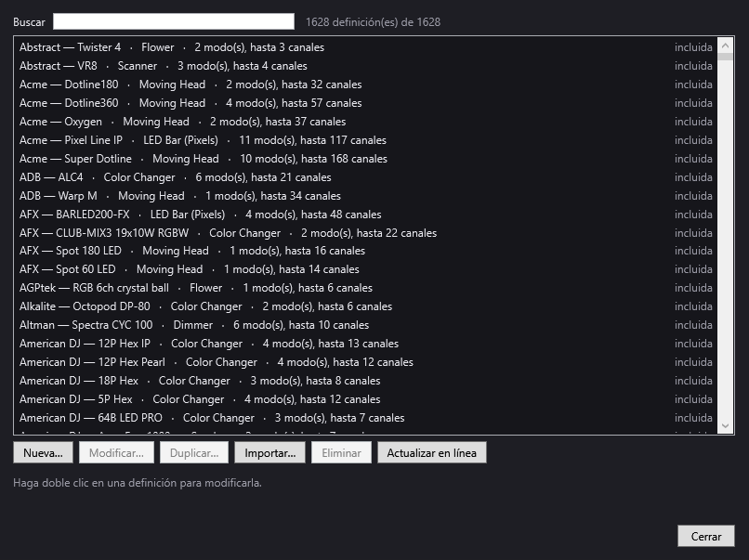Select American DJ — 5P Hex row
This screenshot has height=560, width=749.
(x=365, y=400)
